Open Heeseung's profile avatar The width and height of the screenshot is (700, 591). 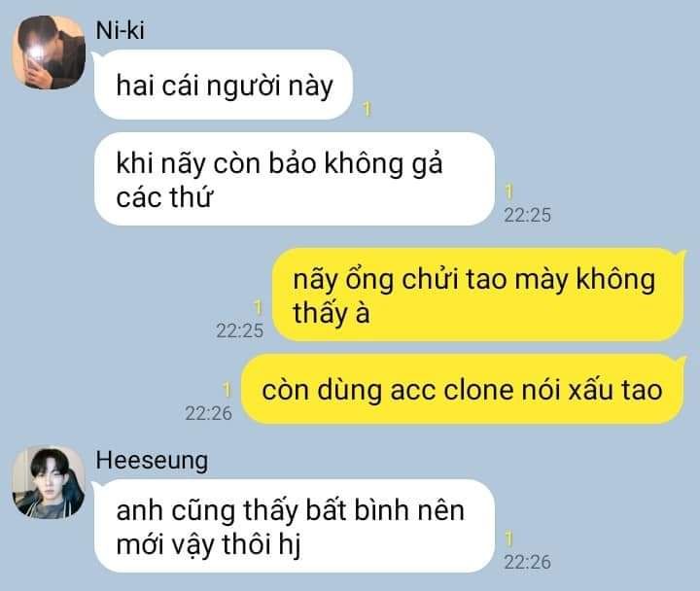[49, 482]
